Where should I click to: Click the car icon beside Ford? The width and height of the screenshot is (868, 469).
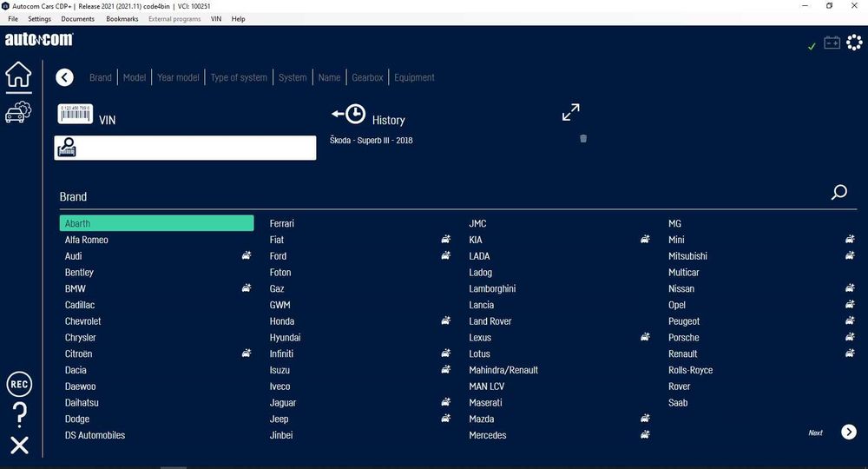coord(445,255)
